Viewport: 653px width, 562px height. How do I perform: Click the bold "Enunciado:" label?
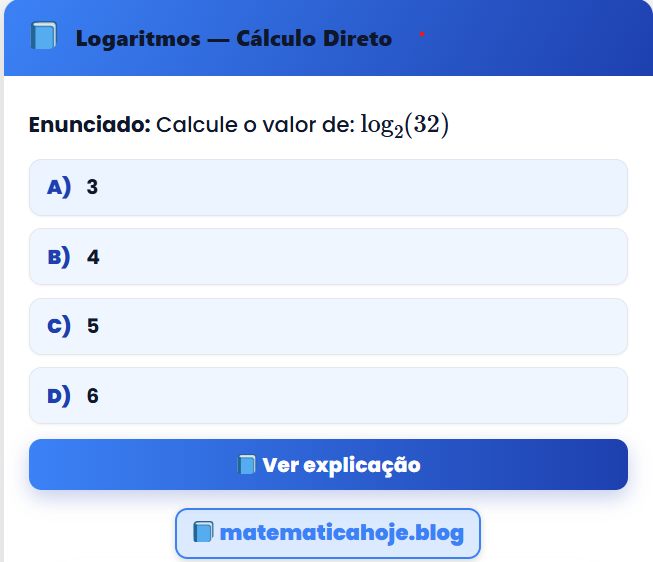pyautogui.click(x=89, y=126)
